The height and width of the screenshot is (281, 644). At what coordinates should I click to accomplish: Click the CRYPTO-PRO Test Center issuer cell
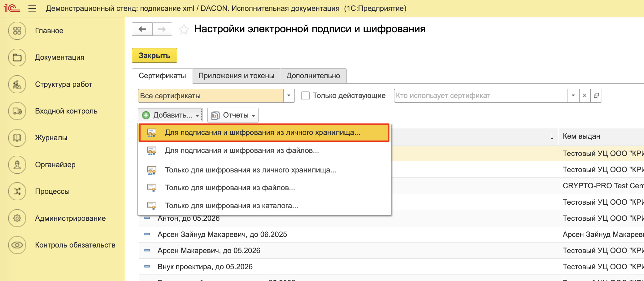click(x=601, y=186)
